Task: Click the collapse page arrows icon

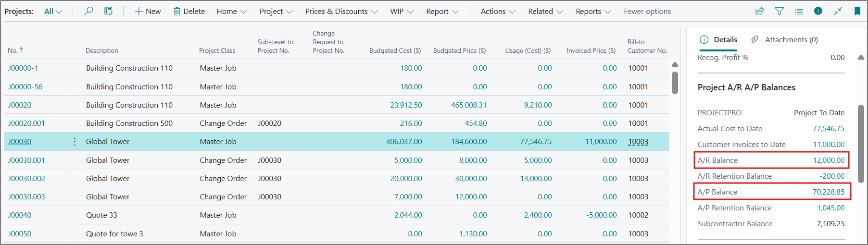Action: pos(838,11)
